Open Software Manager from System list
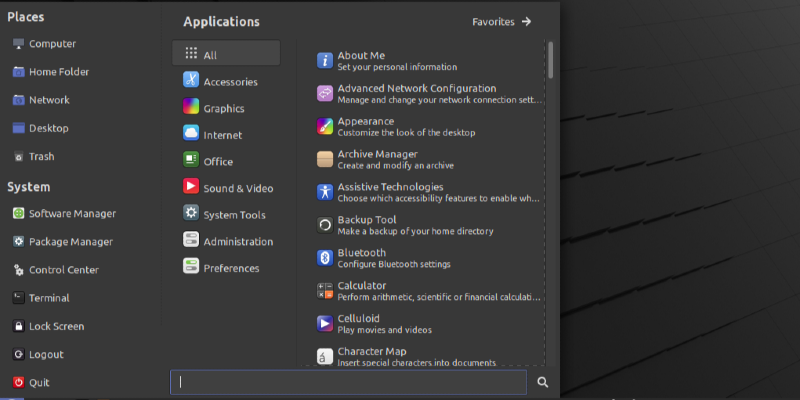This screenshot has width=800, height=400. (71, 213)
